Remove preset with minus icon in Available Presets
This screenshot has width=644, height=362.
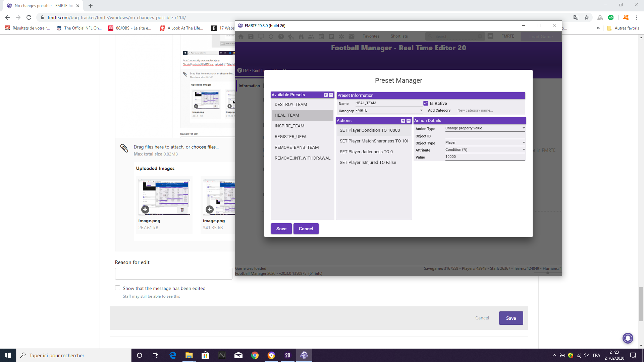(331, 95)
